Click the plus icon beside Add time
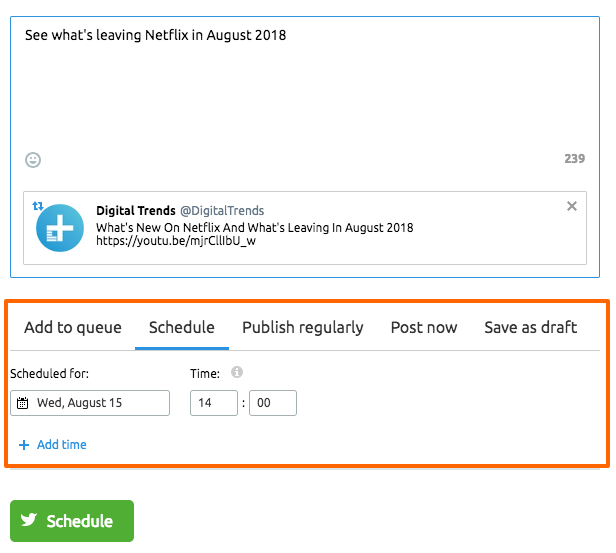Image resolution: width=616 pixels, height=553 pixels. [x=24, y=445]
